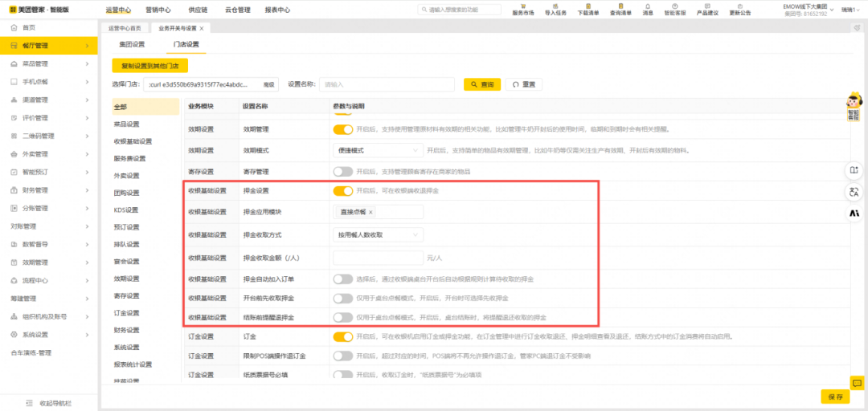This screenshot has height=411, width=868.
Task: Open the 押金收取方式 dropdown
Action: [x=378, y=234]
